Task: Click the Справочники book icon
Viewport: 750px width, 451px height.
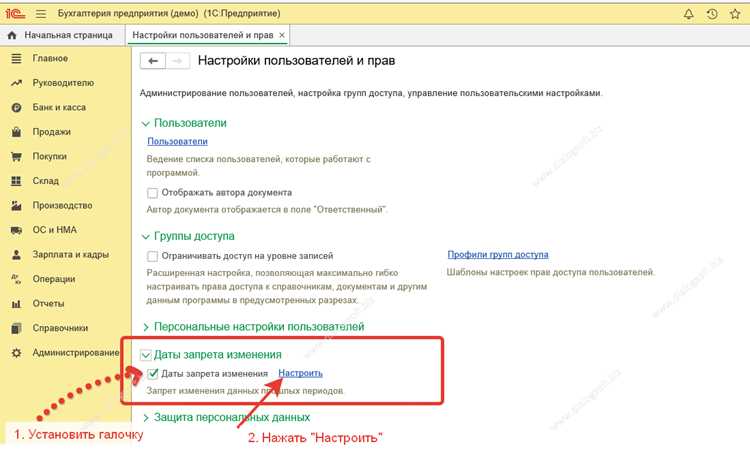Action: (16, 328)
